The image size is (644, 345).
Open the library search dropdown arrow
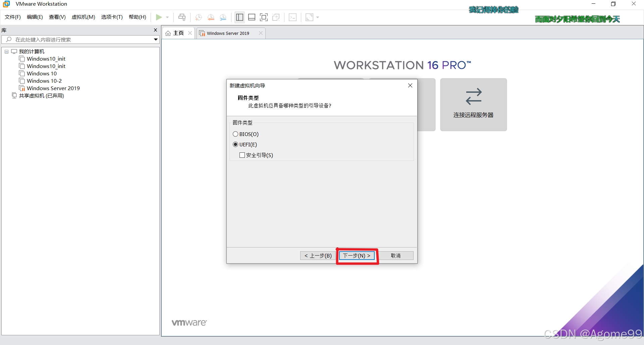156,40
